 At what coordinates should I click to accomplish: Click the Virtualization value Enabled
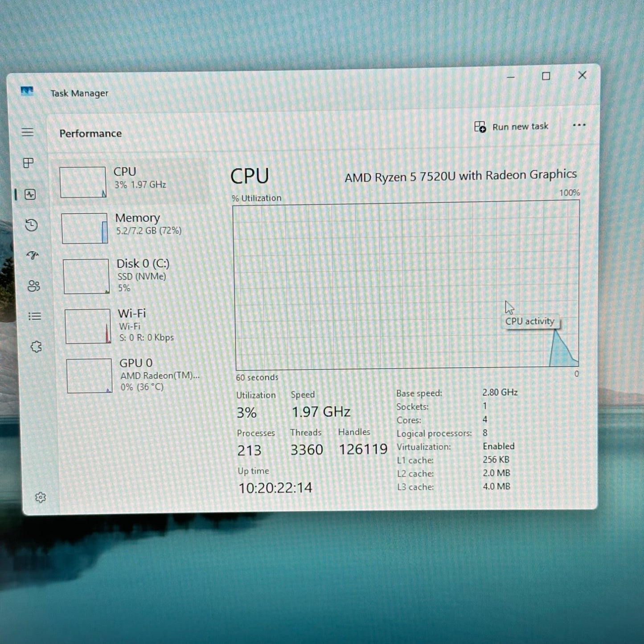click(499, 446)
